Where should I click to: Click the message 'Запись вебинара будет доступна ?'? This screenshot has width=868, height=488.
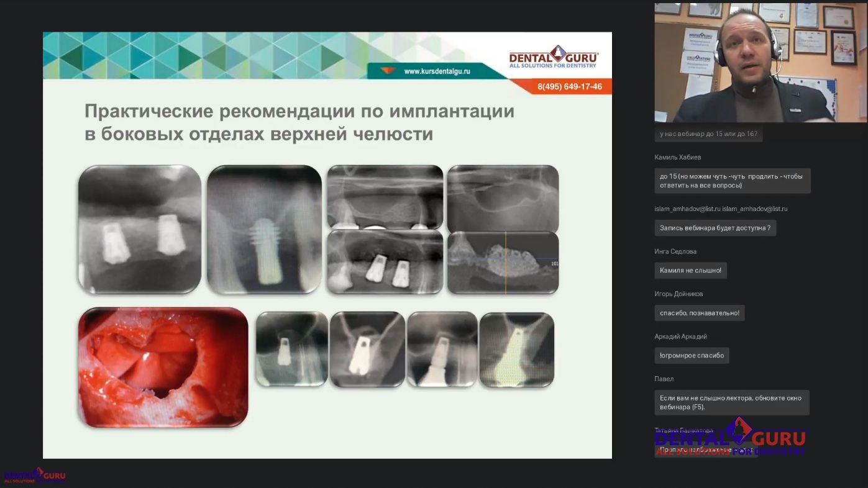point(715,228)
